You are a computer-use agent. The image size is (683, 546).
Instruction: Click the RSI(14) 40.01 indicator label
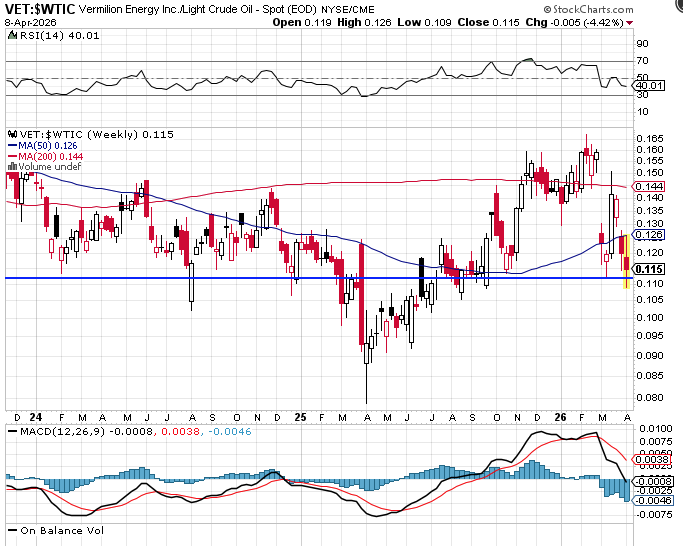(54, 35)
